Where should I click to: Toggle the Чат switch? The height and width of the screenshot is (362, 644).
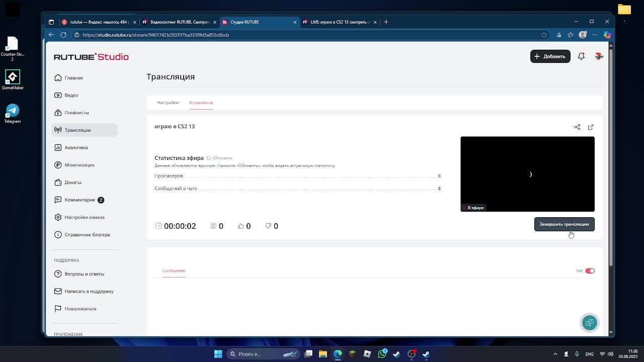590,271
